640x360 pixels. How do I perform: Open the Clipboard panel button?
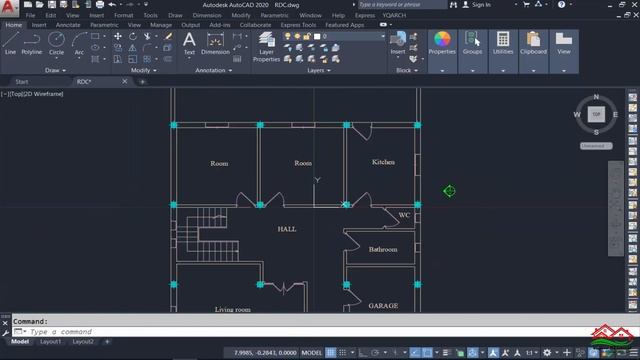tap(533, 51)
